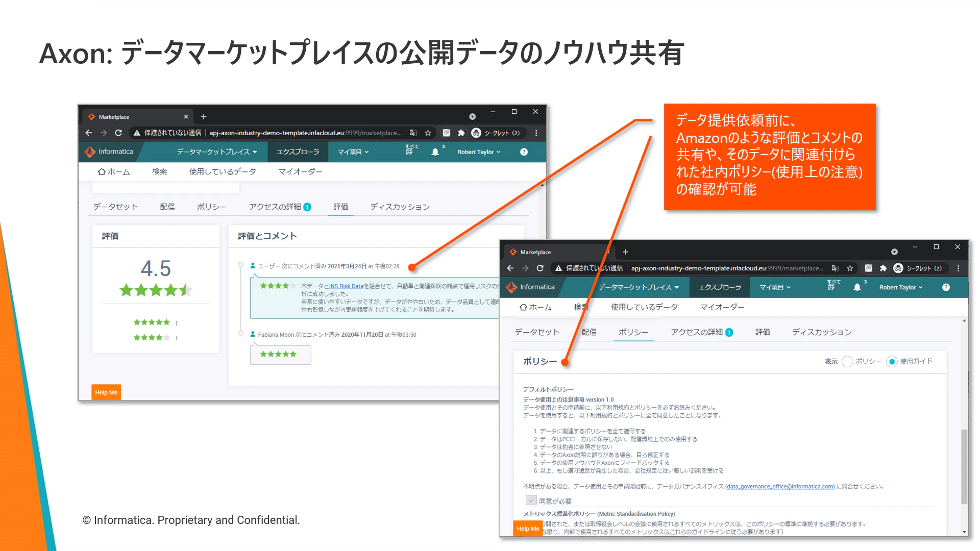Image resolution: width=980 pixels, height=551 pixels.
Task: Open マイオーダー in front window navigation
Action: tap(722, 307)
